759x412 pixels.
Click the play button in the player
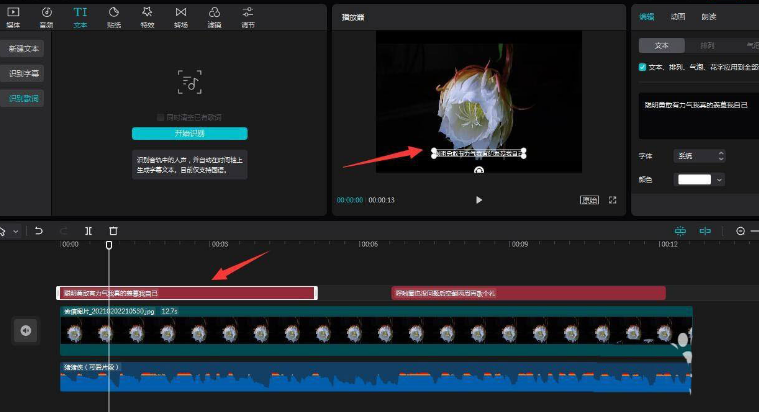479,200
